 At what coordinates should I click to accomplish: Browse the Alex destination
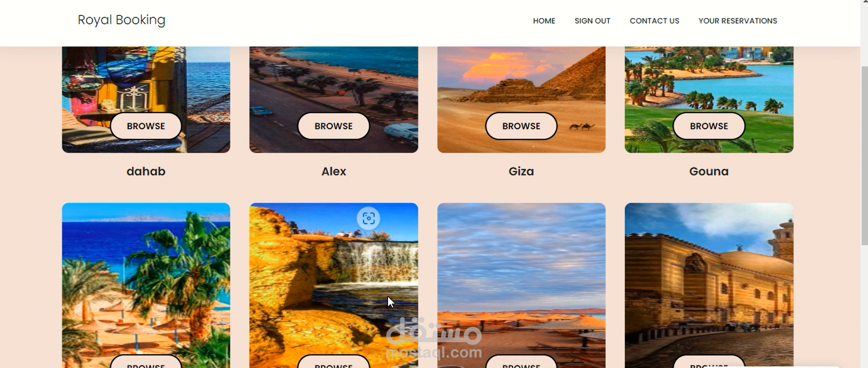coord(334,126)
